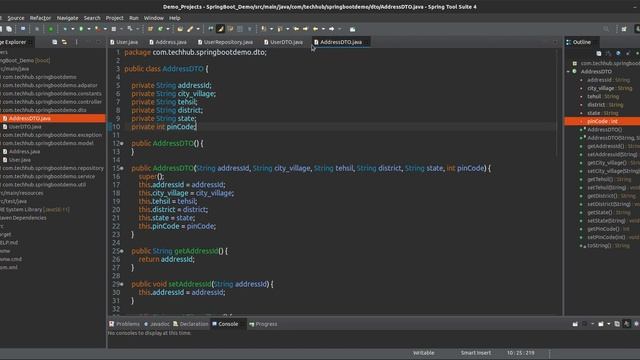The width and height of the screenshot is (640, 360).
Task: Switch to UserRepository.java editor tab
Action: (x=225, y=42)
